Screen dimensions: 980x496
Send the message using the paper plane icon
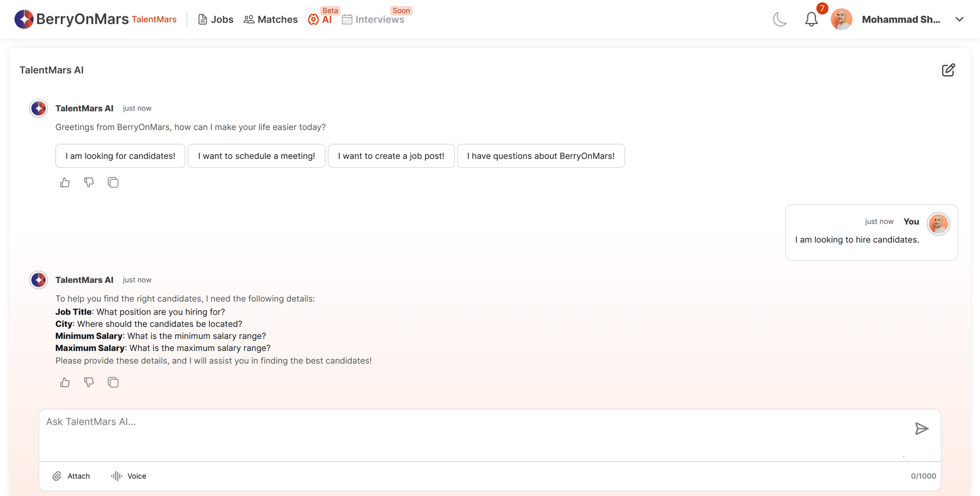[921, 429]
